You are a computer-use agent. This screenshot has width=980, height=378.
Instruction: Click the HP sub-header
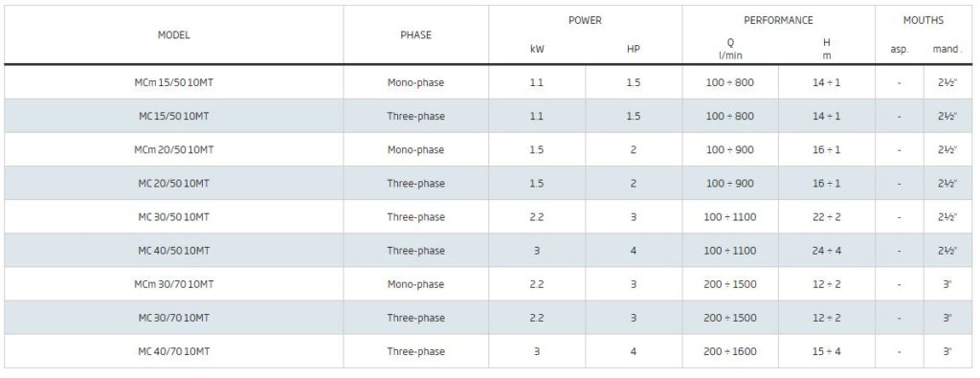point(634,50)
